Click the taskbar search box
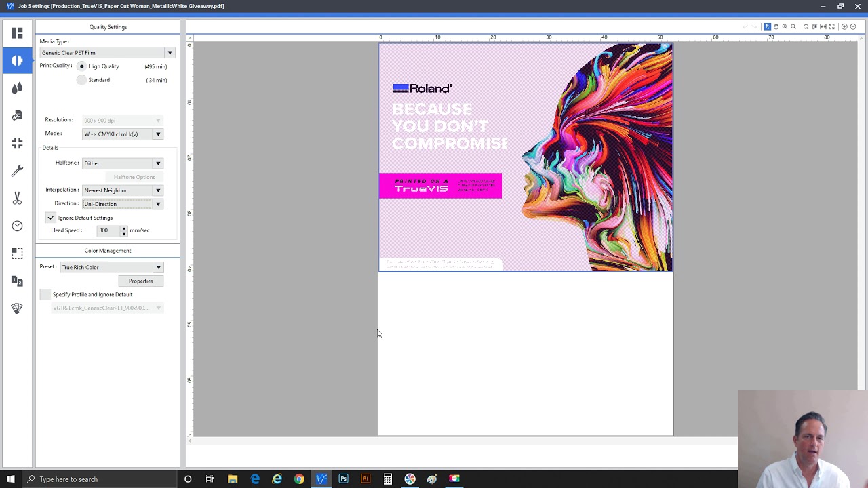Screen dimensions: 868x488 point(100,479)
